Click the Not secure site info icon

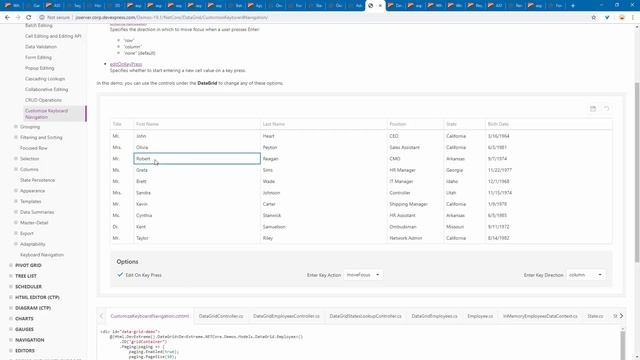click(x=42, y=18)
